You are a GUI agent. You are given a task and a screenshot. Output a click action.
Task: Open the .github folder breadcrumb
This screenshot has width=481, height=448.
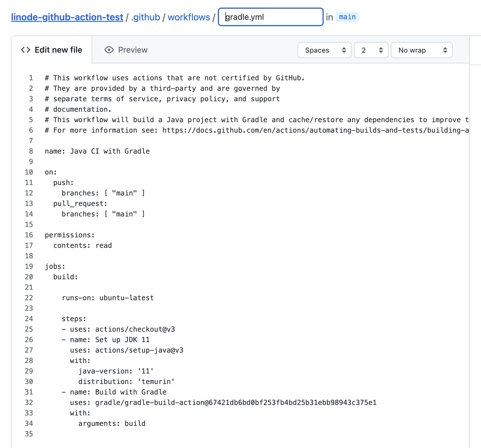[145, 17]
